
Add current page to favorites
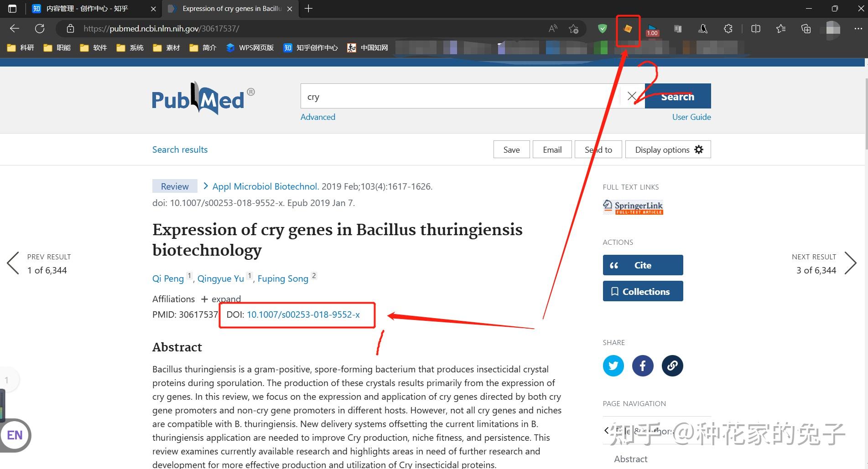574,28
